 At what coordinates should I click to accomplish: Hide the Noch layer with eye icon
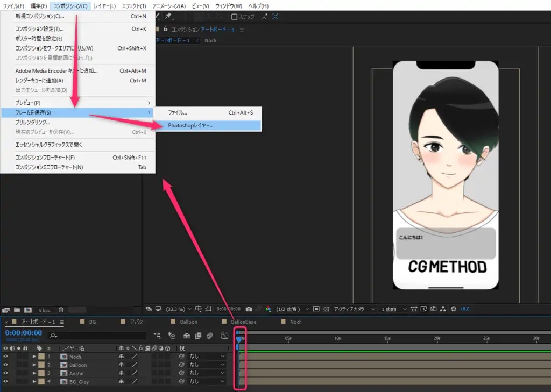point(5,357)
